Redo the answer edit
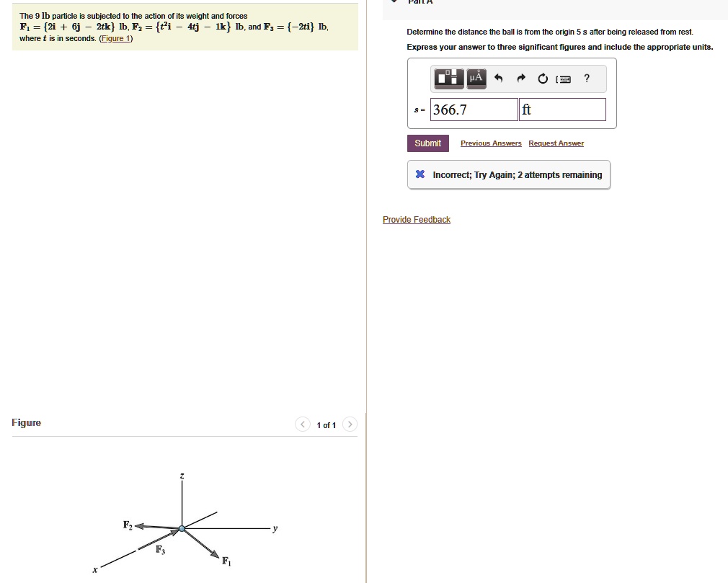Image resolution: width=728 pixels, height=583 pixels. point(521,79)
